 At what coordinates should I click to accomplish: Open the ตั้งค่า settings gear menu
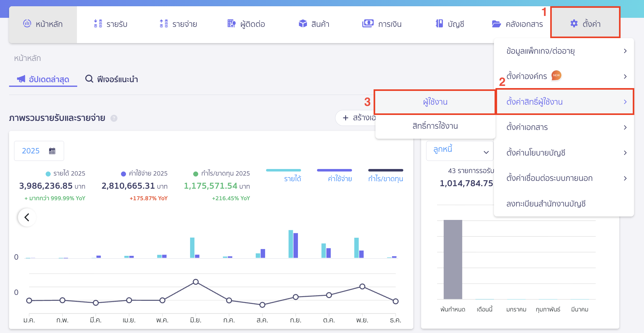click(x=585, y=23)
